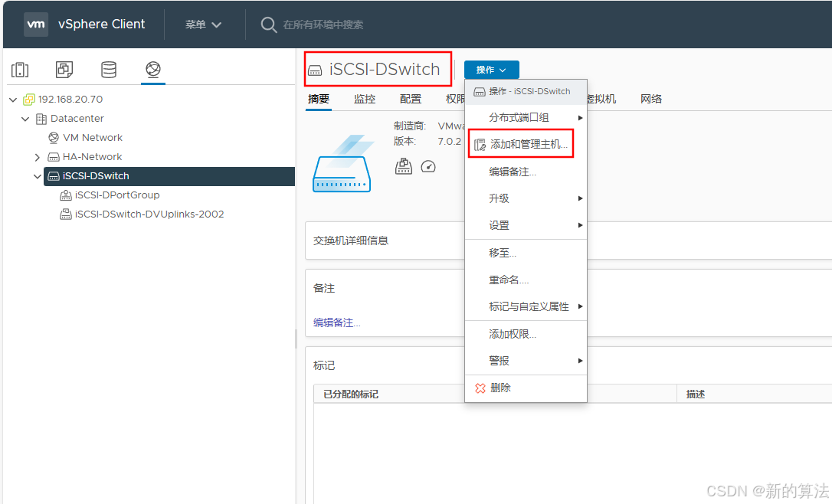This screenshot has width=832, height=504.
Task: Switch to the 配置 tab
Action: coord(411,100)
